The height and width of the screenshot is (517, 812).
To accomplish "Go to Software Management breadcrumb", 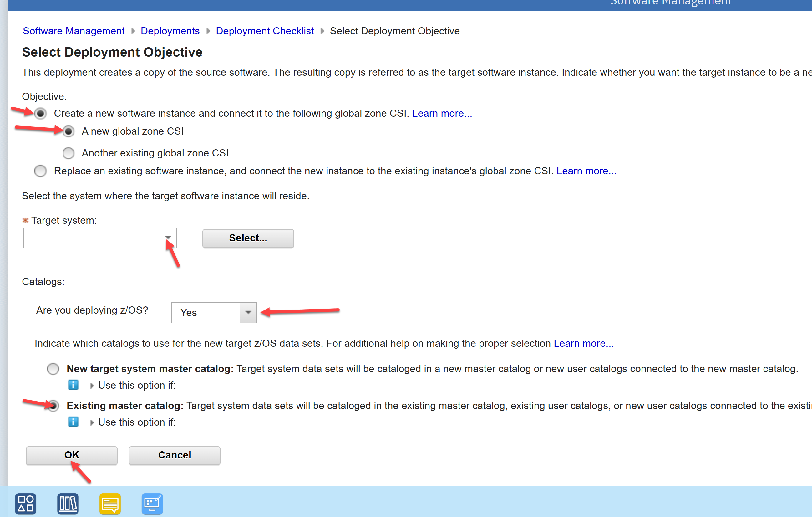I will [74, 31].
